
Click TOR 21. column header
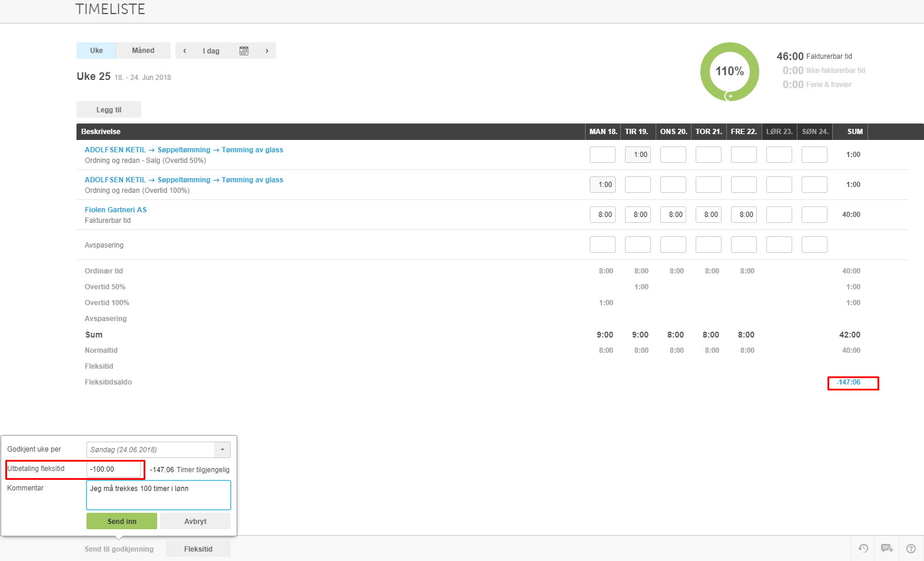[x=709, y=132]
